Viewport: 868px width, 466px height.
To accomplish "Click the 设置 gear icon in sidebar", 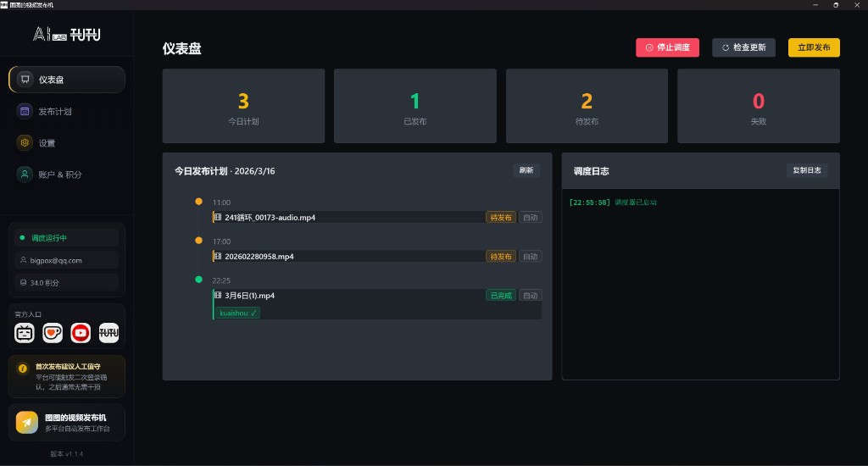I will [25, 142].
